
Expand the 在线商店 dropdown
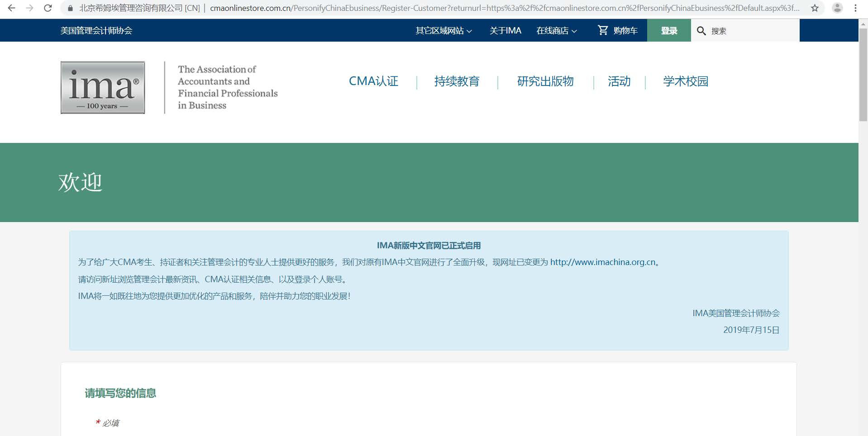pyautogui.click(x=556, y=30)
